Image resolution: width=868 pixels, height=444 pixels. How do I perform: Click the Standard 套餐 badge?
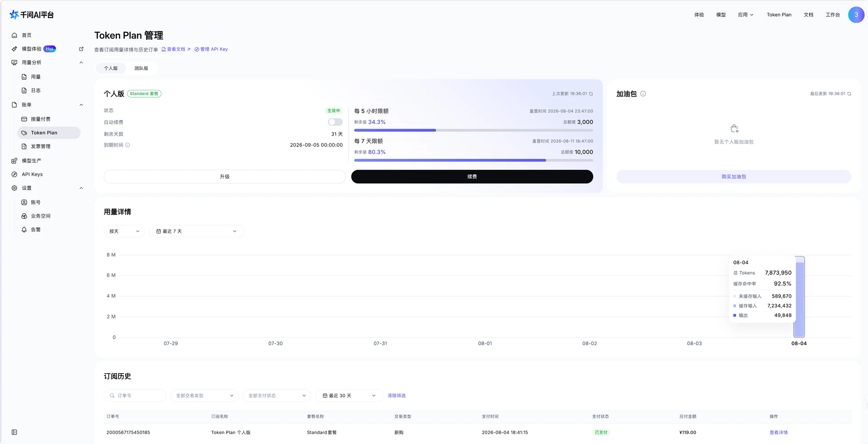tap(144, 94)
